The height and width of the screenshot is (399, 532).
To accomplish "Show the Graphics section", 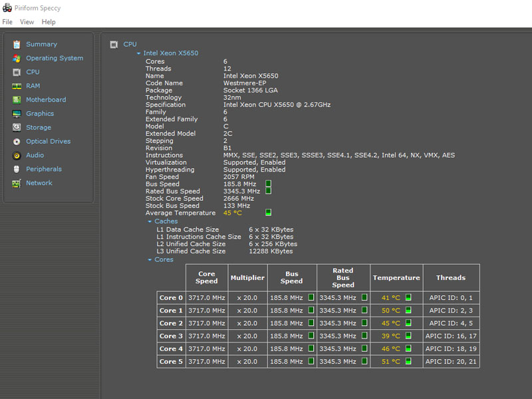I will pyautogui.click(x=40, y=114).
